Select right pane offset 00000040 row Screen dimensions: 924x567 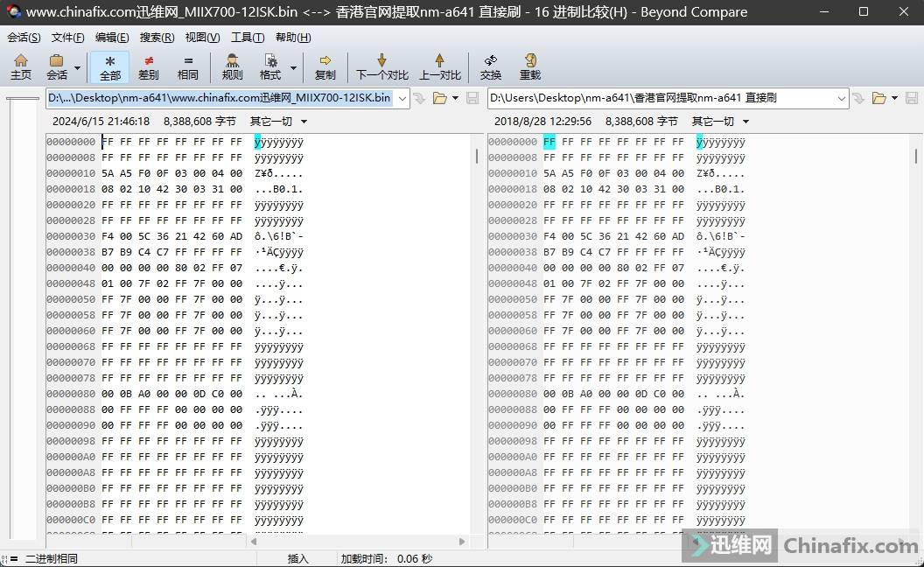coord(616,268)
